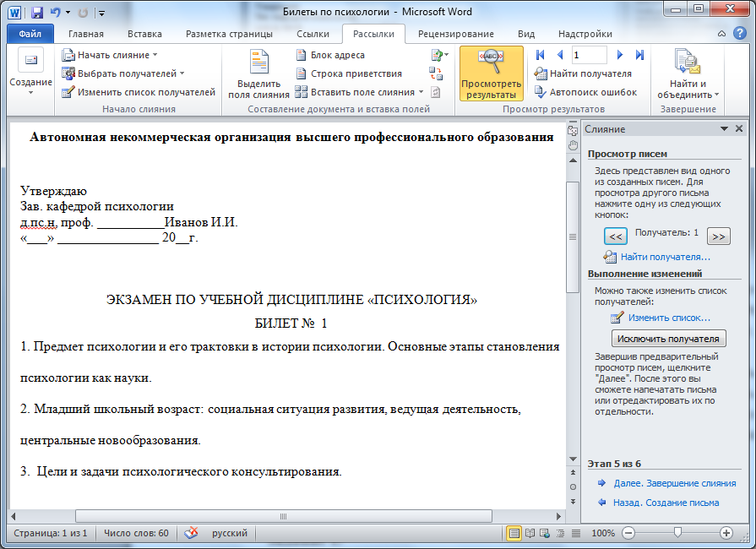Click next record arrow in ribbon

pos(620,55)
